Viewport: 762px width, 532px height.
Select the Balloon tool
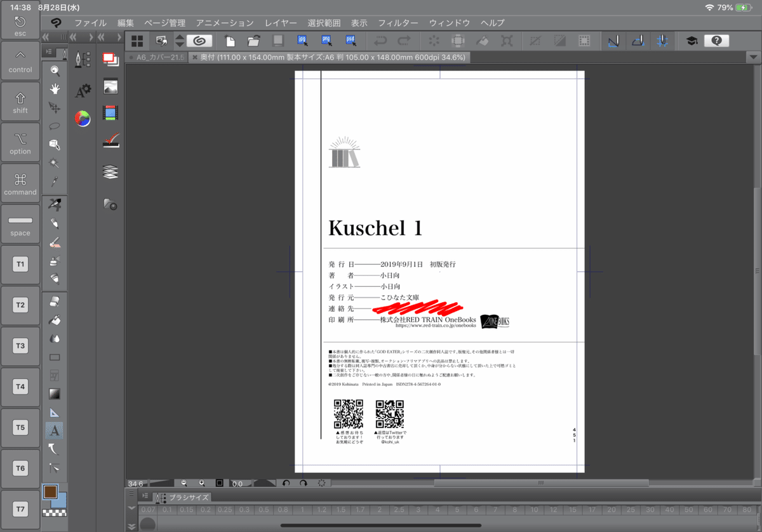point(55,449)
